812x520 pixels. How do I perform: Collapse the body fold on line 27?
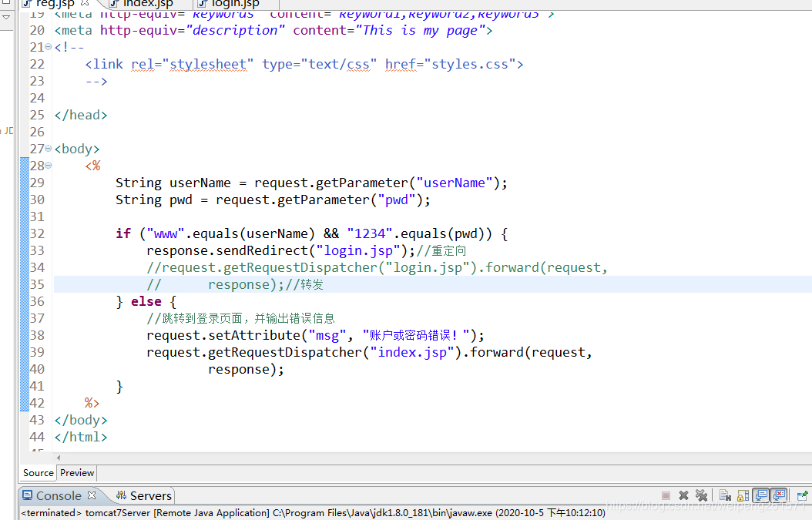49,149
